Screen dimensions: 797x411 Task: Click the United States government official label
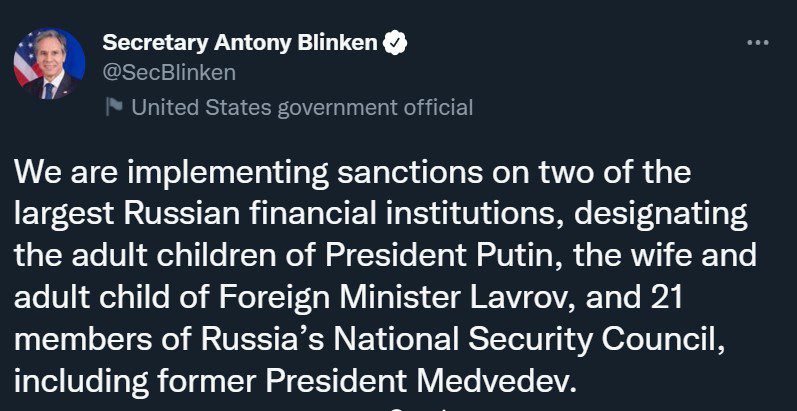302,108
